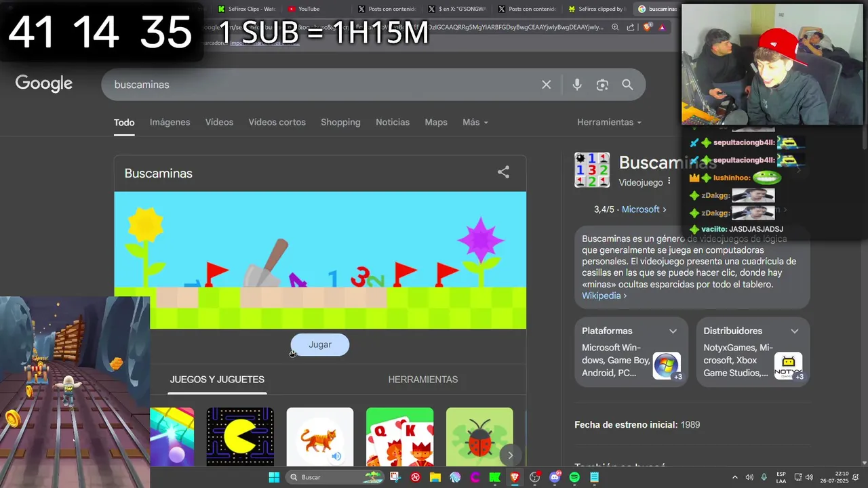
Task: Open Brave Shields lion icon
Action: tap(648, 27)
